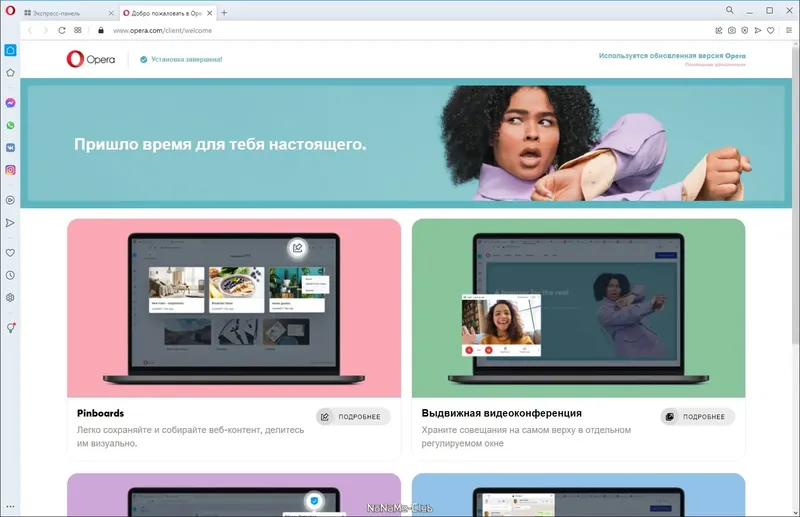This screenshot has height=517, width=800.
Task: Click the Пришло время для тебя настоящего headline
Action: tap(220, 144)
